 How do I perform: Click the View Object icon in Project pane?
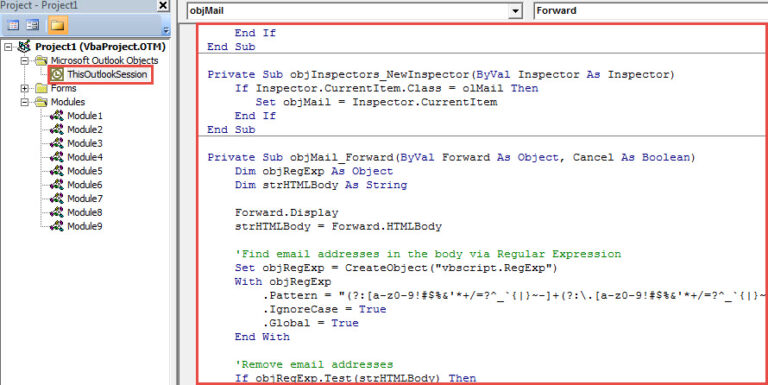(x=32, y=25)
